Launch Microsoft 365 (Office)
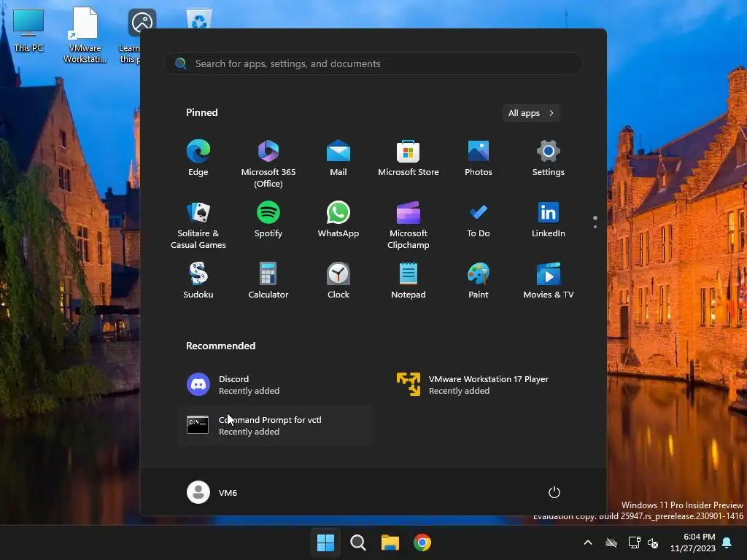 [x=268, y=164]
